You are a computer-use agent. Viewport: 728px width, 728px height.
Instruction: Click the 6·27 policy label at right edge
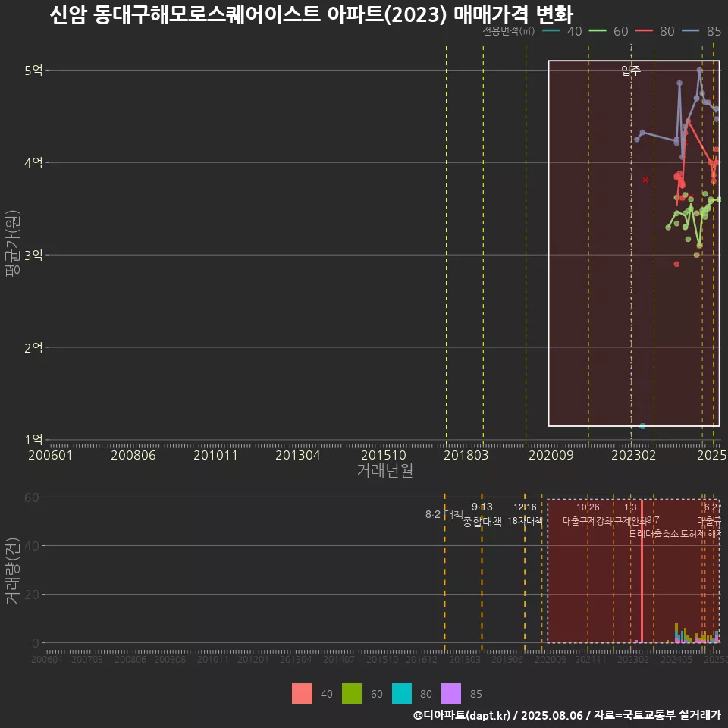713,507
